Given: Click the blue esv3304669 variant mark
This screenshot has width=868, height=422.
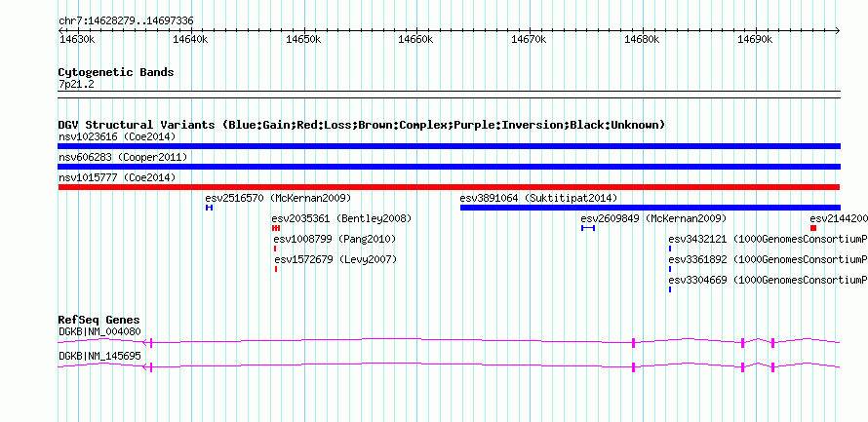Looking at the screenshot, I should click(670, 289).
